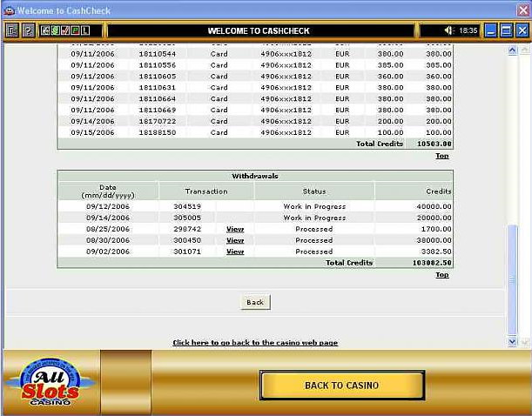This screenshot has width=532, height=416.
Task: Click the BACK TO CASINO button
Action: (342, 386)
